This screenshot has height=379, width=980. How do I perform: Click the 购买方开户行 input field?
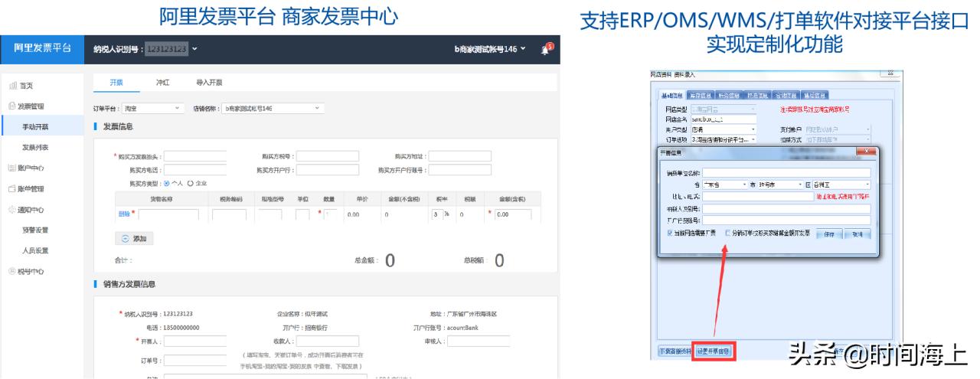point(328,170)
